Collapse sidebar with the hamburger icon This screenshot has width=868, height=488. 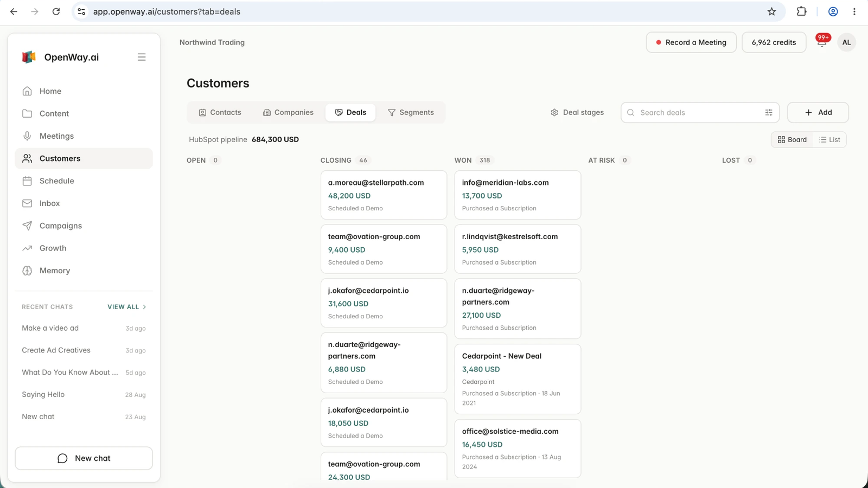pyautogui.click(x=142, y=57)
